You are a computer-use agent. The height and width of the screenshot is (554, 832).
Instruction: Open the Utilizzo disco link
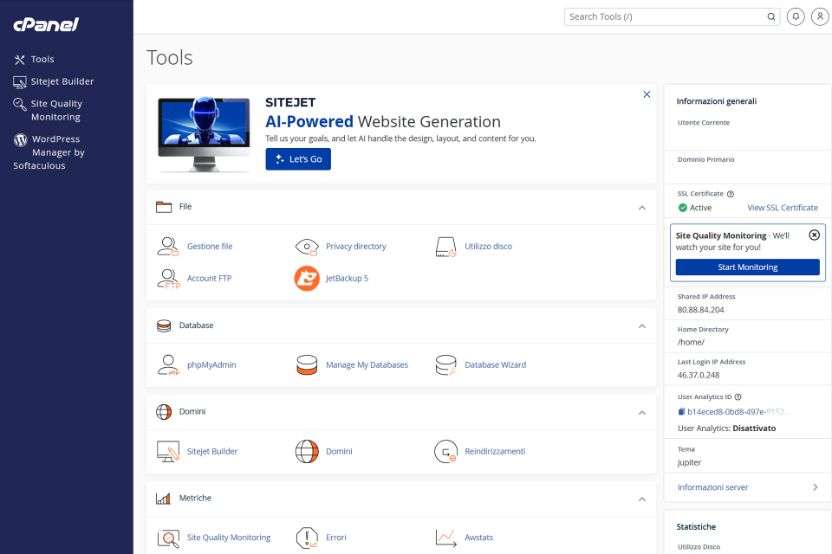[x=488, y=246]
